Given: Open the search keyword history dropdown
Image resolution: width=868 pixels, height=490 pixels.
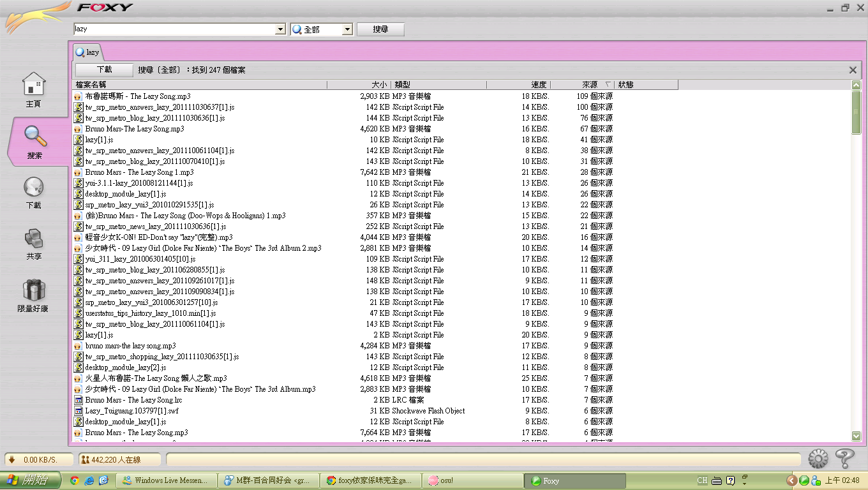Looking at the screenshot, I should click(280, 29).
